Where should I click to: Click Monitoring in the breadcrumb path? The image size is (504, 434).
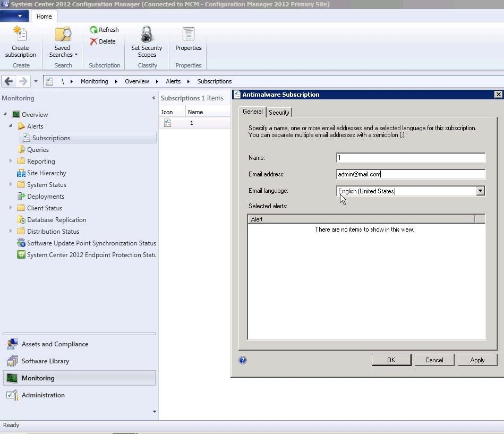(x=94, y=81)
